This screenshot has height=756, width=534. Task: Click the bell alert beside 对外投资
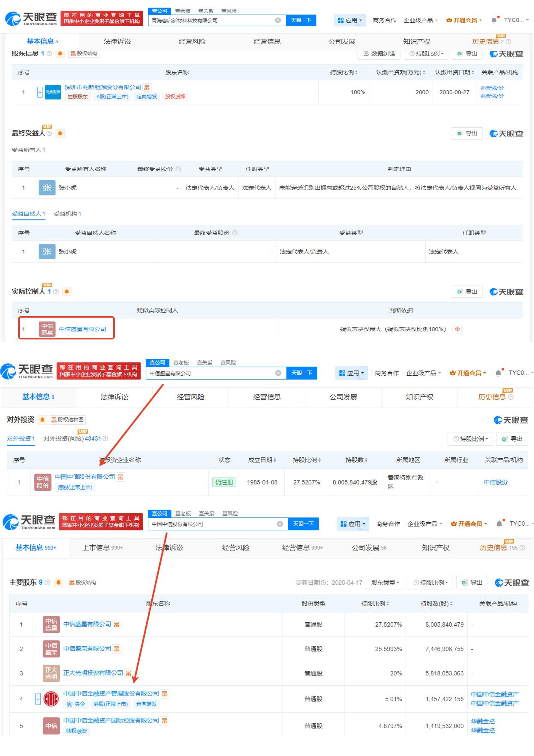click(42, 420)
